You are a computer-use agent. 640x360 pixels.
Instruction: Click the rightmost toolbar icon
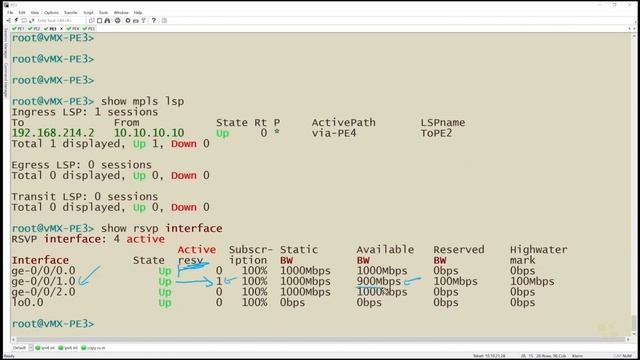pos(164,20)
